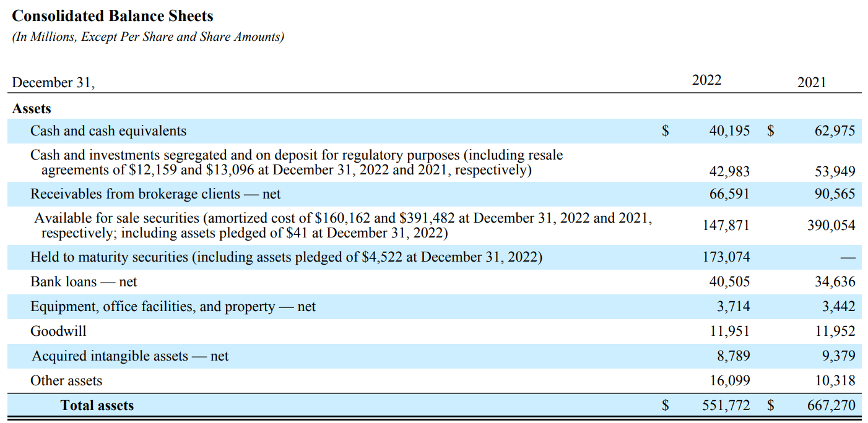
Task: Select the 2021 column header
Action: click(811, 82)
